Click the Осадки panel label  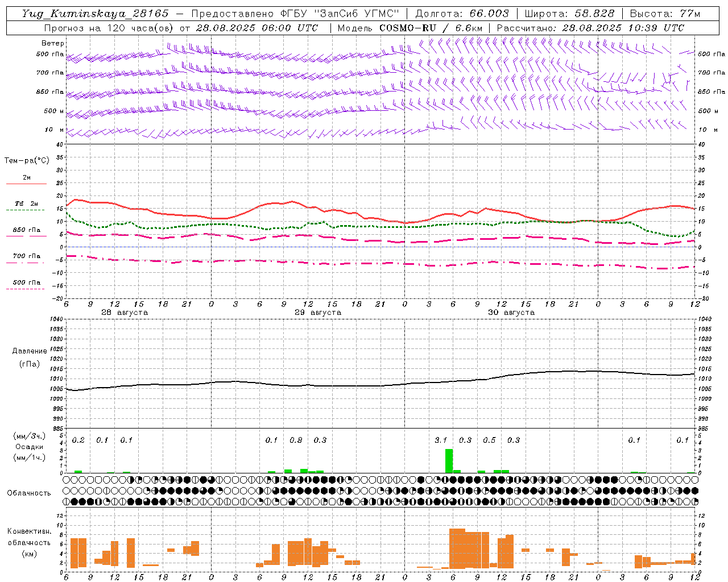pos(30,447)
